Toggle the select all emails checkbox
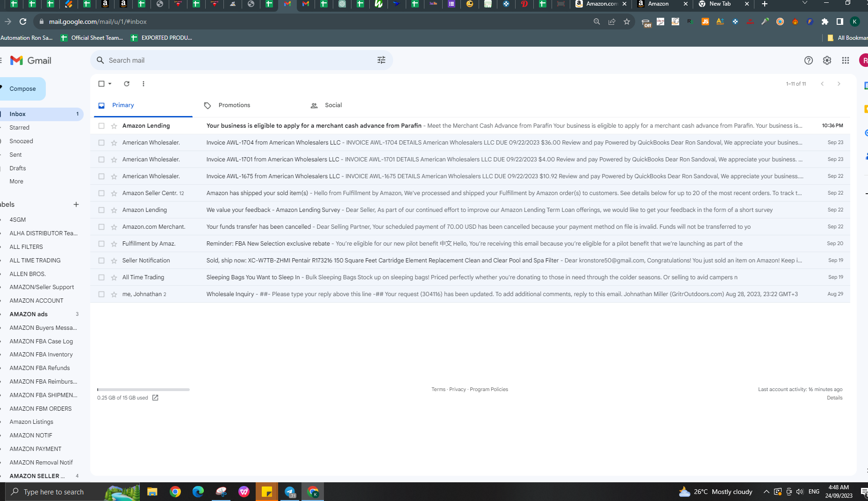The height and width of the screenshot is (501, 868). coord(101,84)
